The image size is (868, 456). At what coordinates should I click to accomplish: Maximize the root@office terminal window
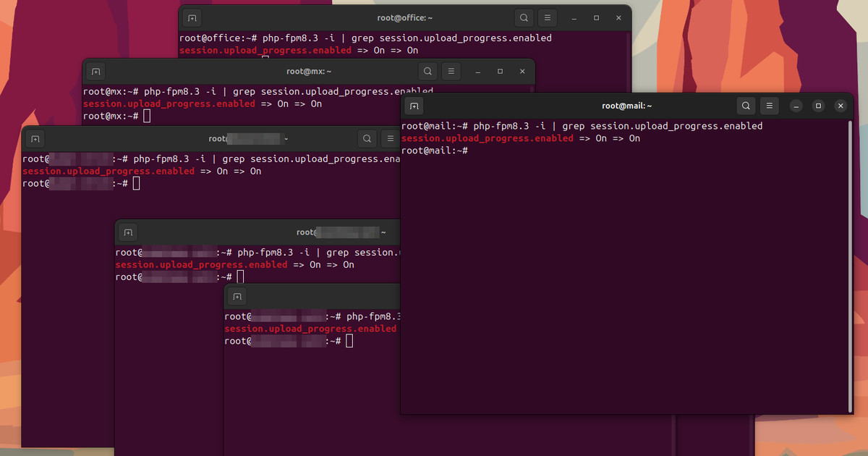click(x=596, y=18)
